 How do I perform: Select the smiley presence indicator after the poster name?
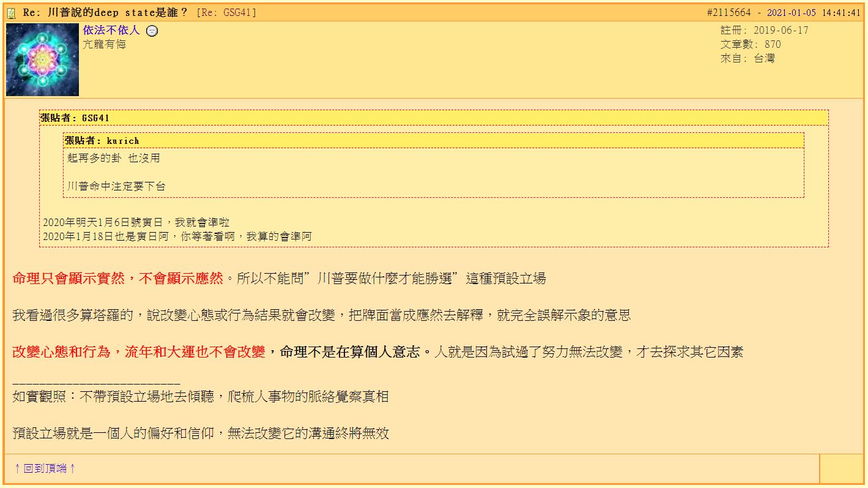152,31
